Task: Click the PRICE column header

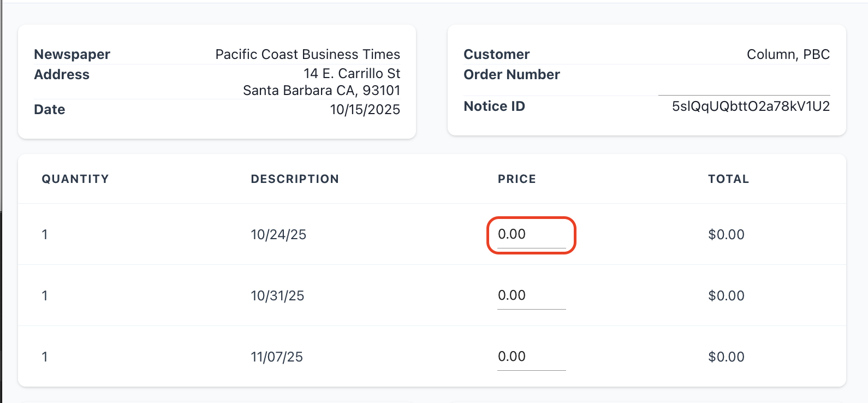Action: pos(516,179)
